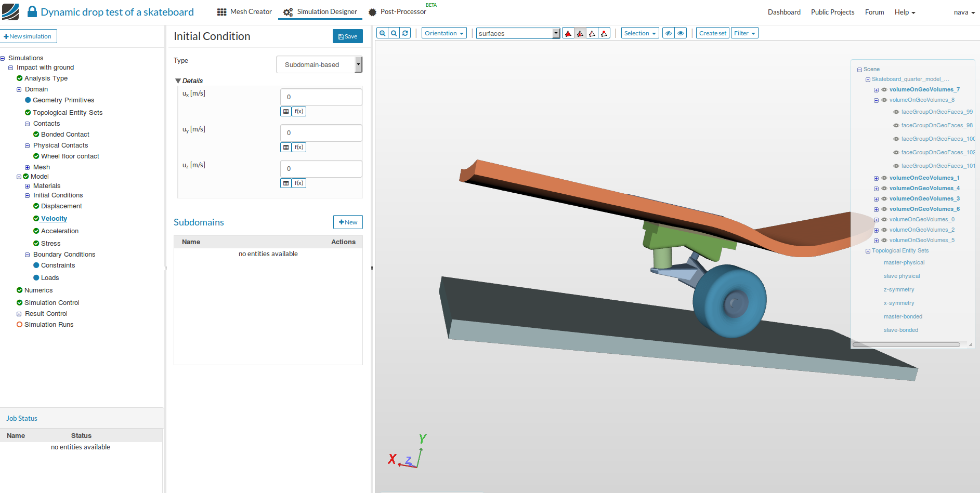Viewport: 980px width, 493px height.
Task: Focus the uz velocity input field
Action: point(321,169)
